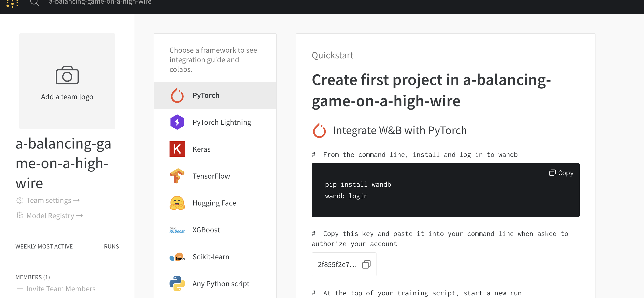Choose the Keras red K icon
This screenshot has height=298, width=644.
pyautogui.click(x=177, y=149)
